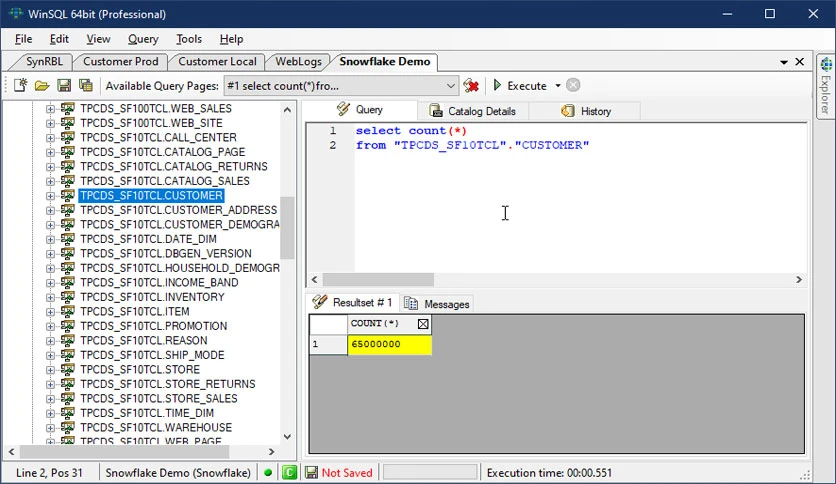Click table icon beside TPCDS_SF10TCL.PROMOTION
The width and height of the screenshot is (836, 484).
68,326
